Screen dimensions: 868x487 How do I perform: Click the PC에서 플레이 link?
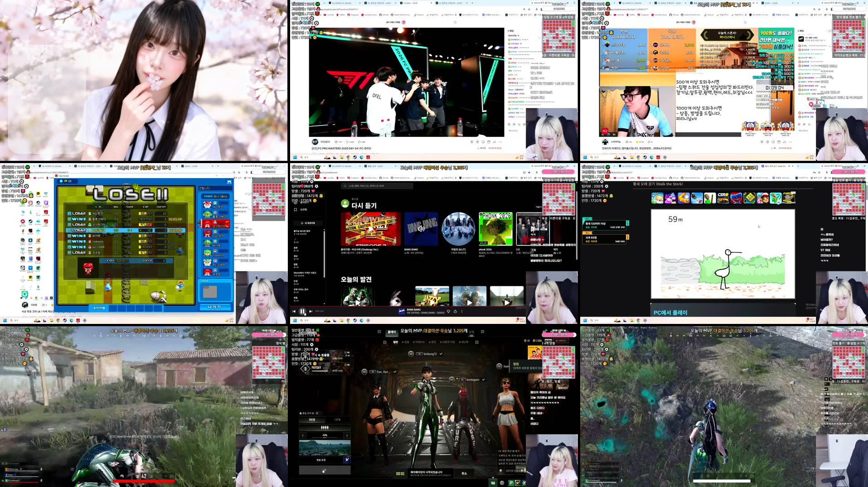click(670, 313)
